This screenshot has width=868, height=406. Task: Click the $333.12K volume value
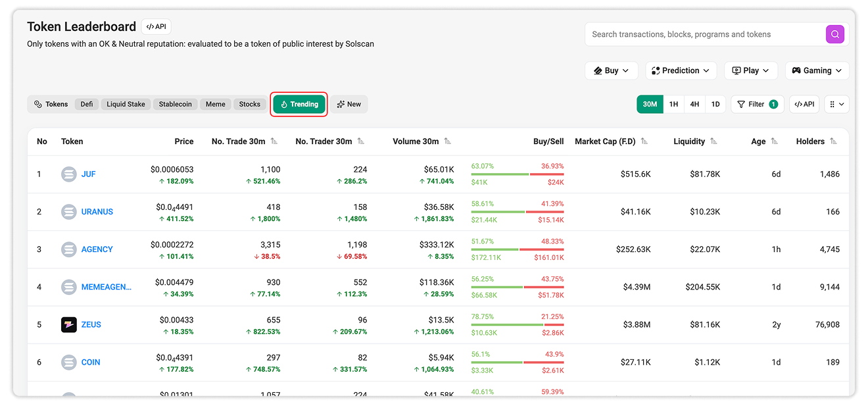(437, 245)
